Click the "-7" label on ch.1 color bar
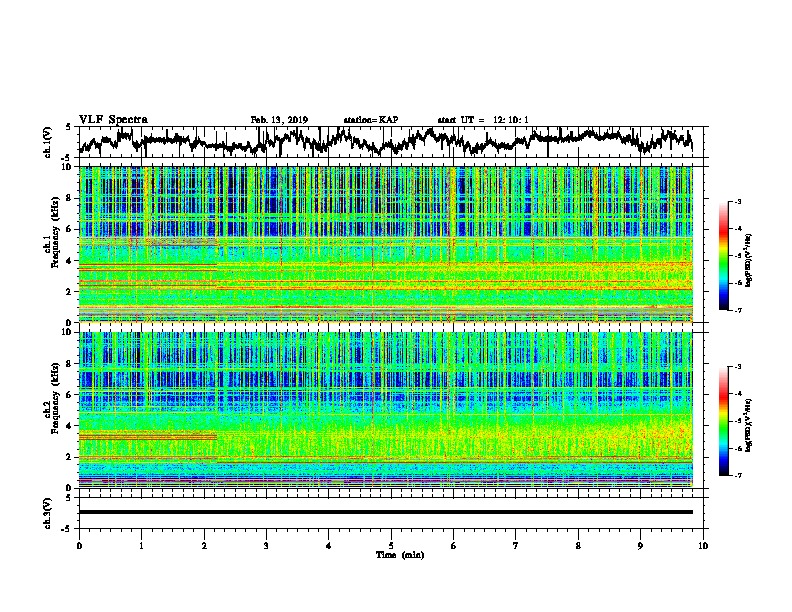 [737, 310]
